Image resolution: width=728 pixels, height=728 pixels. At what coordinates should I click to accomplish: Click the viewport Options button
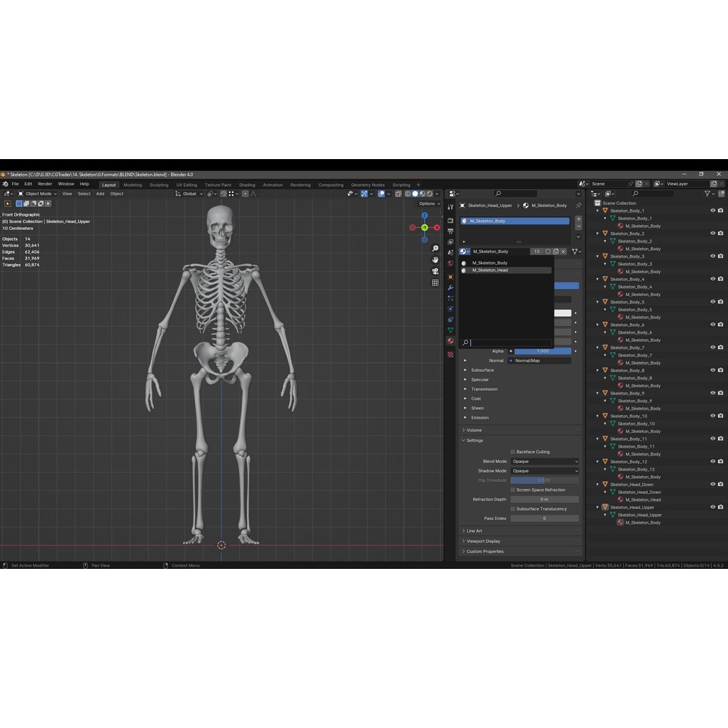point(429,204)
